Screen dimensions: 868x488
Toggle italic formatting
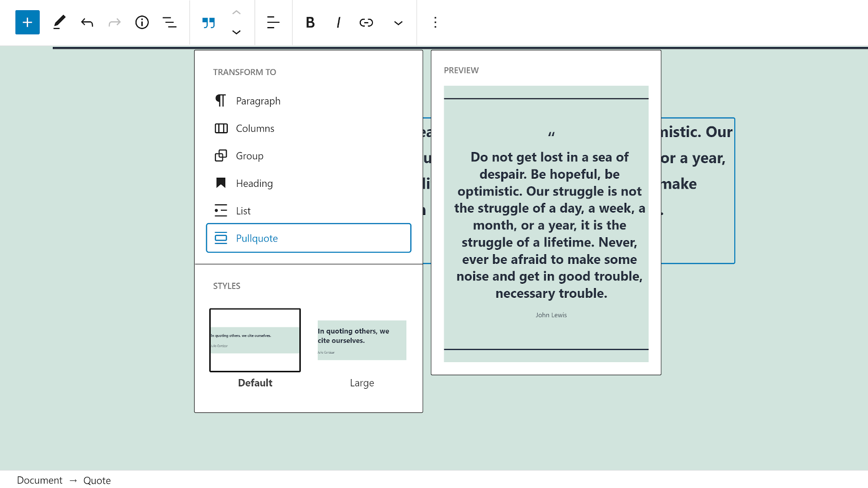click(x=338, y=22)
